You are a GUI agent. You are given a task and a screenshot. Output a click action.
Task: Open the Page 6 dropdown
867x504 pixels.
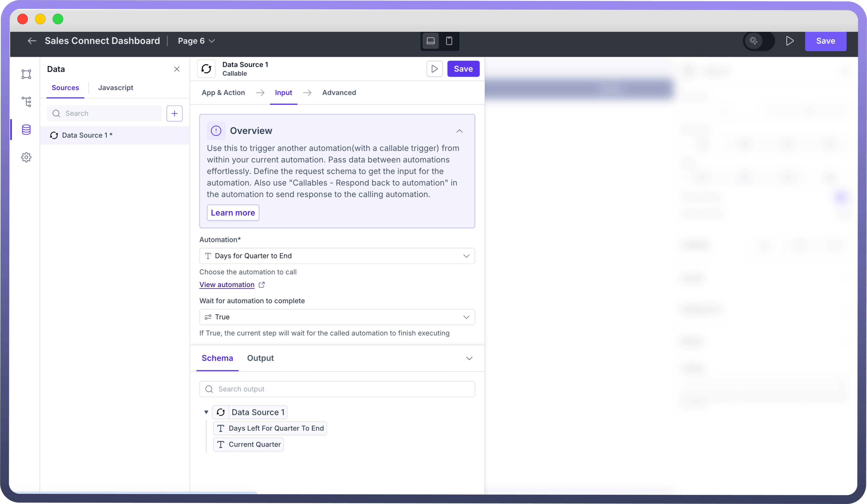click(196, 41)
